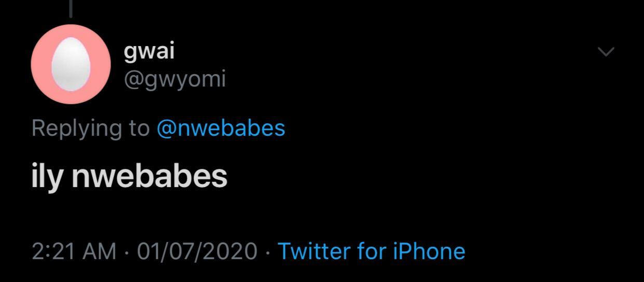
Task: Open the @nwebabes mention link
Action: (221, 128)
